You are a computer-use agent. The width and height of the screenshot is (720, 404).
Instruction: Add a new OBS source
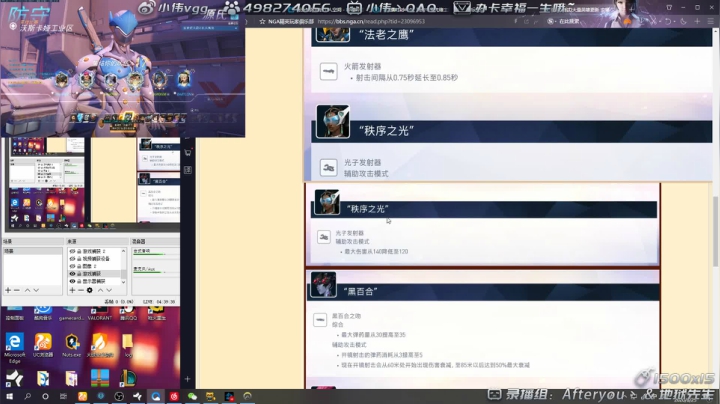[72, 290]
